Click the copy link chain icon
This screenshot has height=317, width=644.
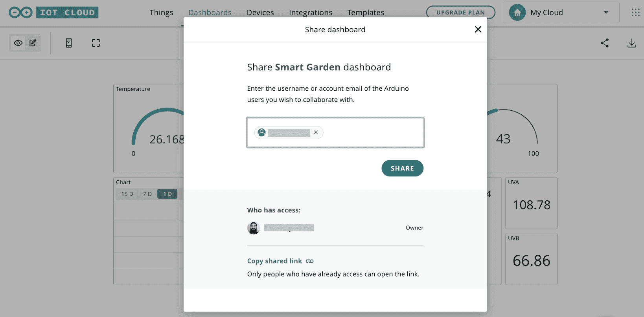point(310,261)
